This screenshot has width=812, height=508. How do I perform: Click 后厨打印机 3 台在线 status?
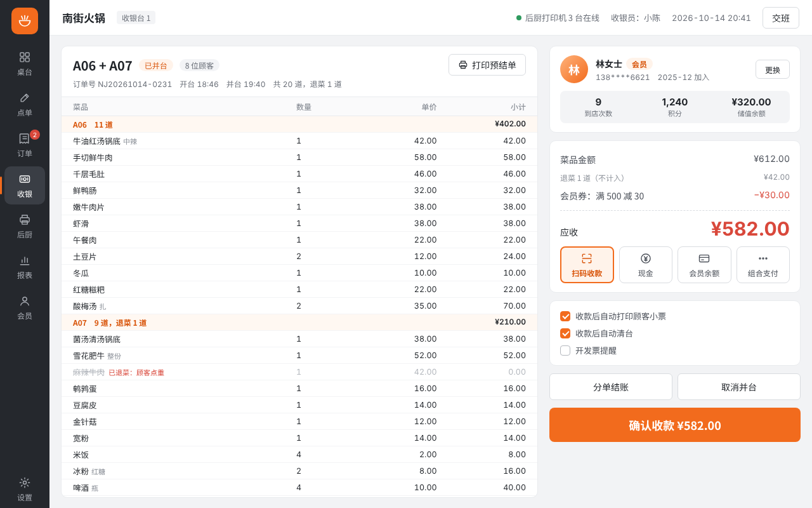coord(558,18)
